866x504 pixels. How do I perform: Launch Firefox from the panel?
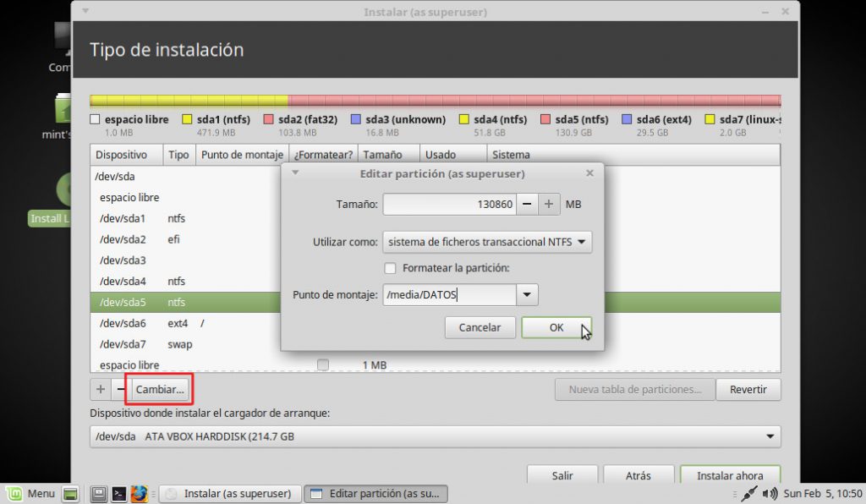coord(140,494)
